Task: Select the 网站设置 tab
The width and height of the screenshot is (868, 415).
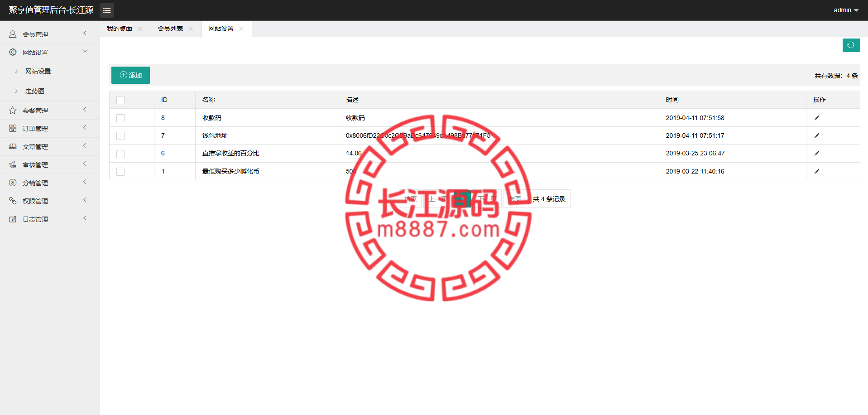Action: (221, 29)
